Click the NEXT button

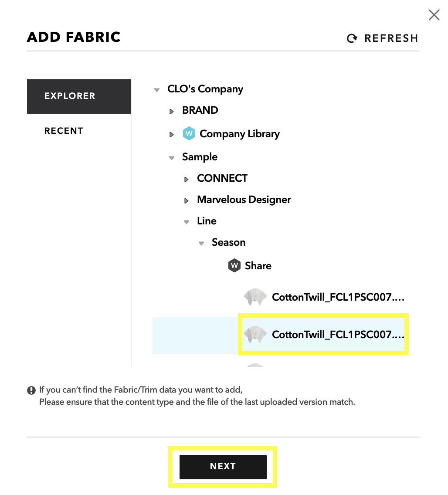point(223,467)
